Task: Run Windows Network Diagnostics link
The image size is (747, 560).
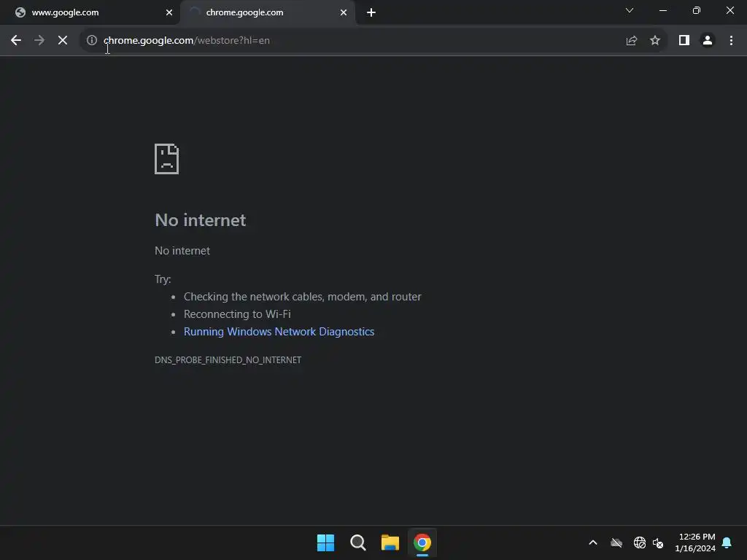Action: pos(279,332)
